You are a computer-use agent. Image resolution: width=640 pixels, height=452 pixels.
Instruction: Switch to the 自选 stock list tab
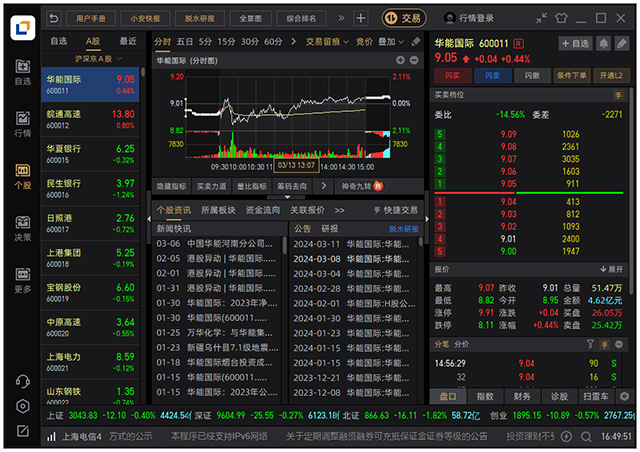pyautogui.click(x=58, y=41)
